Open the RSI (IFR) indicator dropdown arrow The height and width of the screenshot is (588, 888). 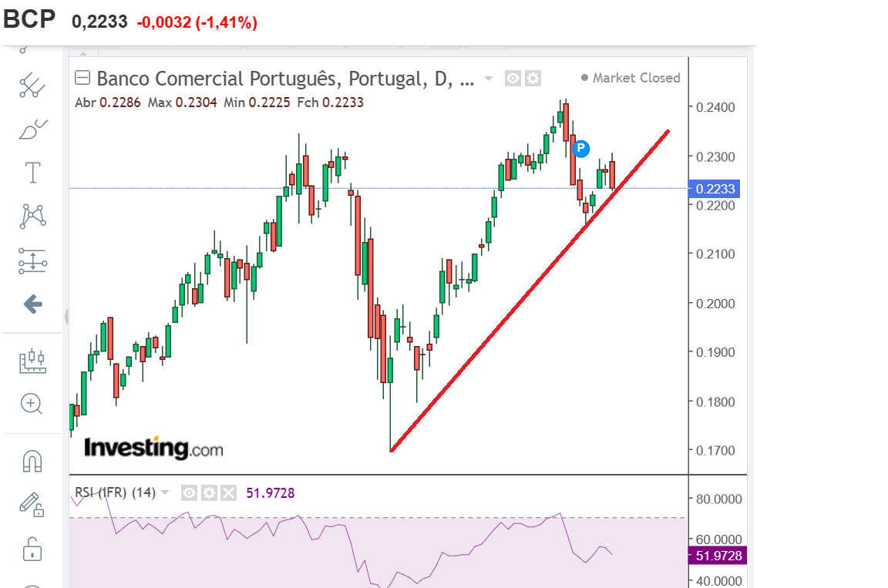(x=165, y=492)
